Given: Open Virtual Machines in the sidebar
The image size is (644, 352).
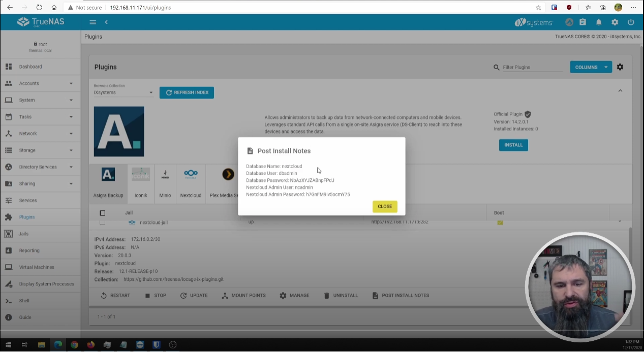Looking at the screenshot, I should [40, 267].
